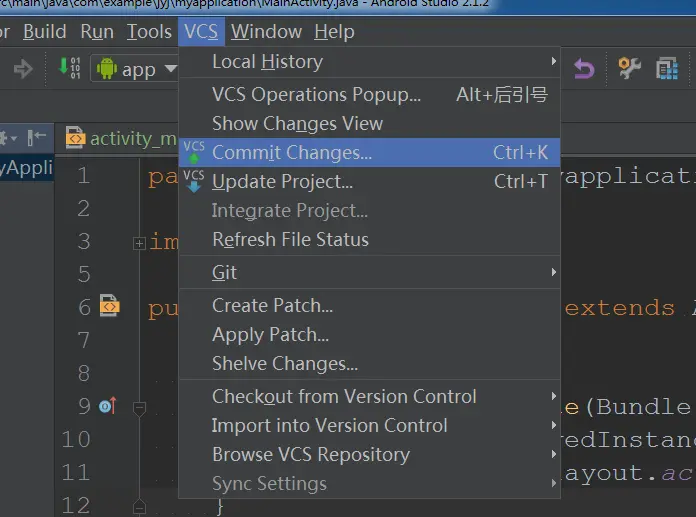
Task: Open the project panel gear settings
Action: (x=8, y=138)
